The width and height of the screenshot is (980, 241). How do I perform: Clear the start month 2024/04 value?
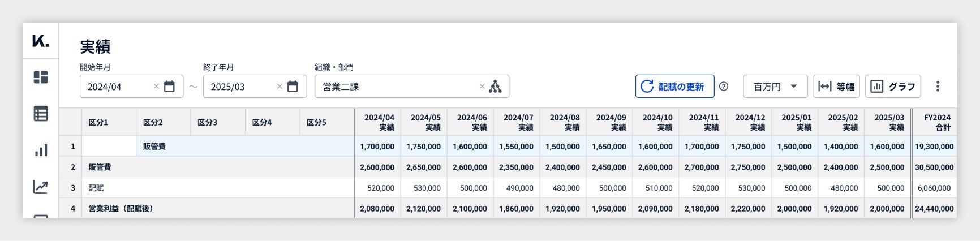[x=156, y=87]
